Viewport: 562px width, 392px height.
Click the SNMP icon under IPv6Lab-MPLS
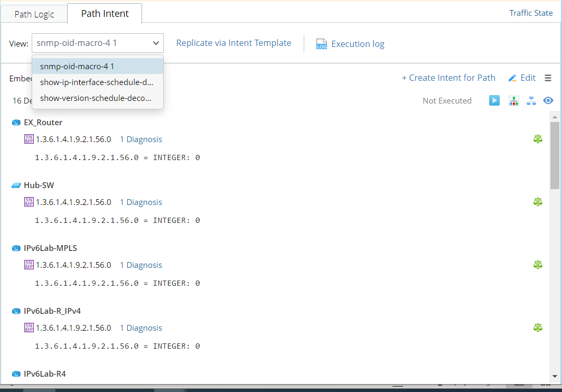pos(29,265)
